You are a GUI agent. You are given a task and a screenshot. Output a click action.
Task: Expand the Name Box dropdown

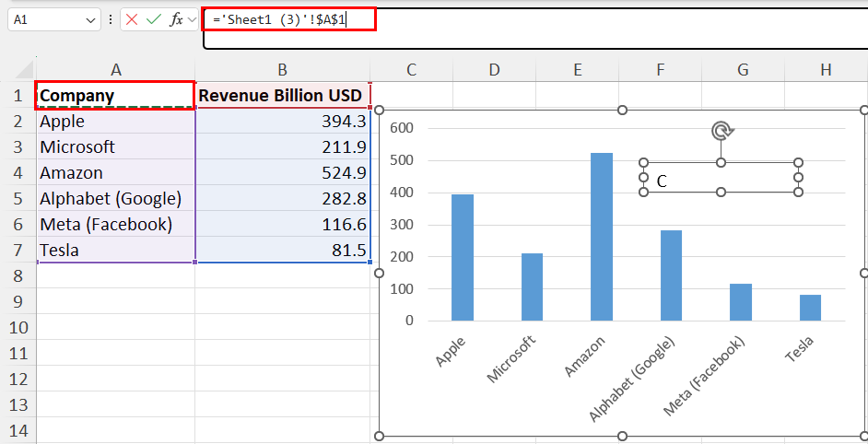pyautogui.click(x=91, y=20)
